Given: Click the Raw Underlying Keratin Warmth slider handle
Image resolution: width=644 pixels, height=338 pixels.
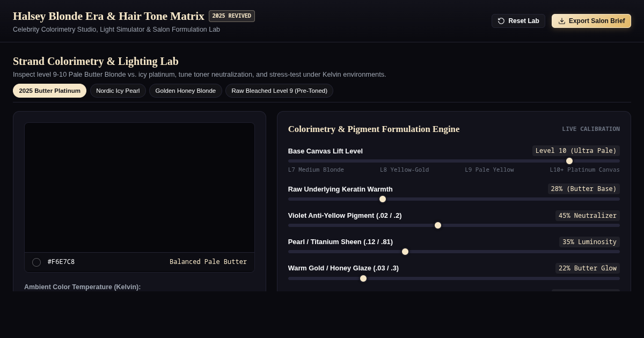Looking at the screenshot, I should [x=383, y=199].
